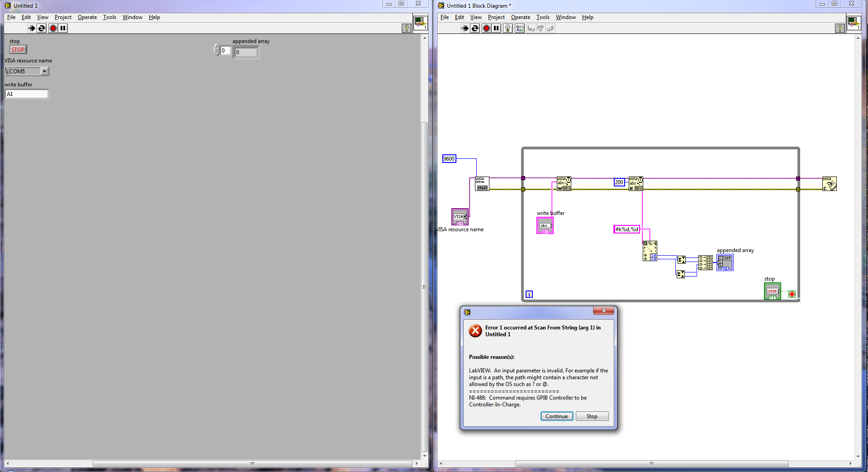Screen dimensions: 868x472
Task: Open the File menu in the front panel window
Action: tap(11, 17)
